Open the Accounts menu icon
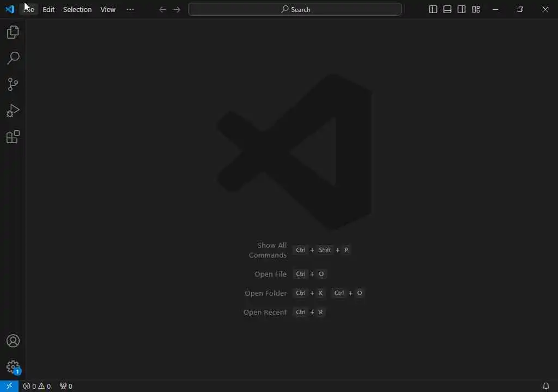This screenshot has height=392, width=558. tap(13, 341)
